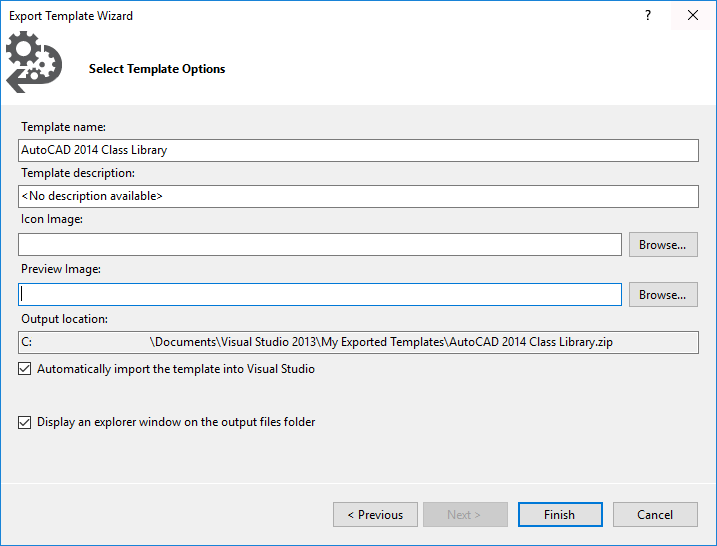The width and height of the screenshot is (717, 546).
Task: Cancel the export wizard
Action: coord(655,515)
